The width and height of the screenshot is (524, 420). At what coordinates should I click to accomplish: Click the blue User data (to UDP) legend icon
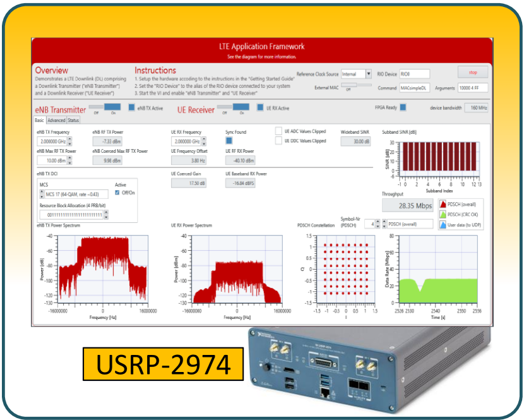(443, 225)
